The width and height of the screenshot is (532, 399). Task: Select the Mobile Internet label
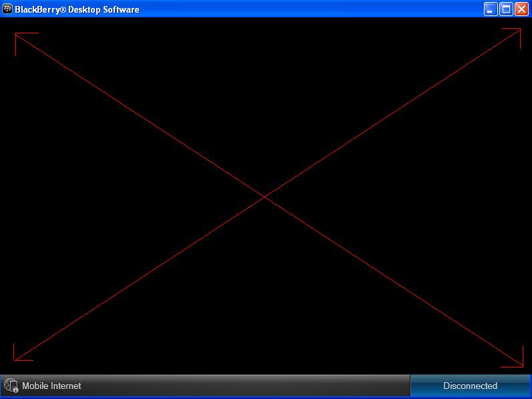click(x=51, y=386)
